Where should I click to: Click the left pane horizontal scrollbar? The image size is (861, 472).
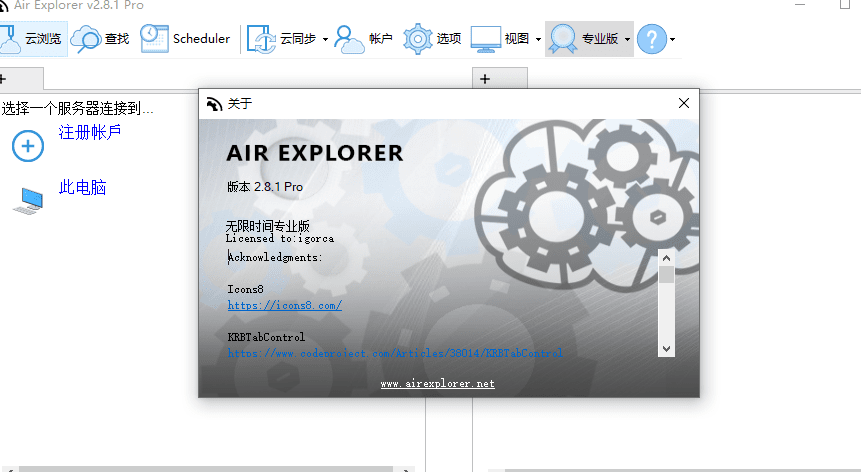206,469
